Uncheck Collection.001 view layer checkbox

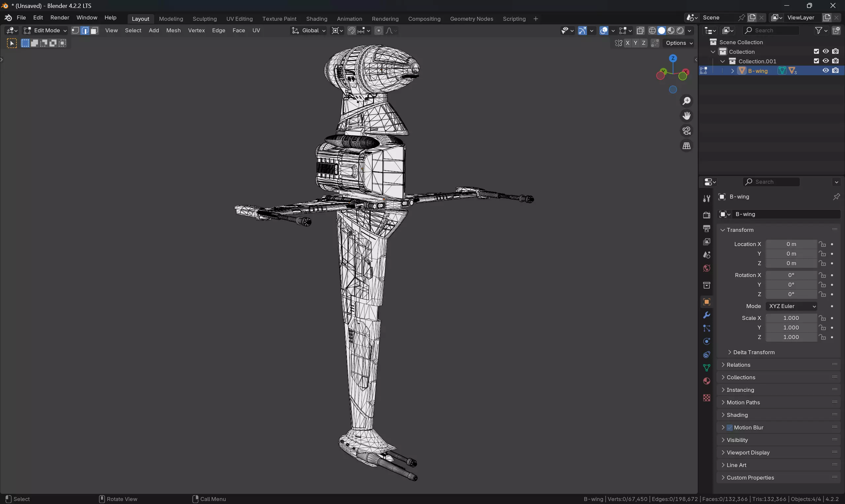[x=816, y=61]
